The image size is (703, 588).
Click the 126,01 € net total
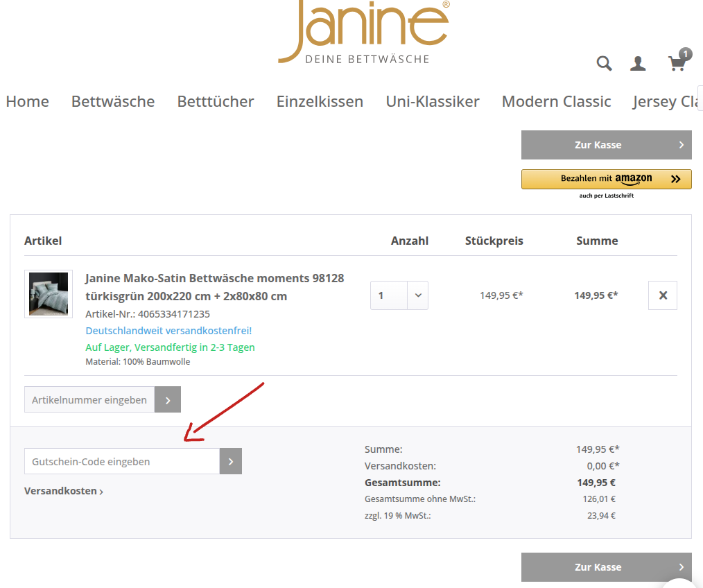(599, 499)
